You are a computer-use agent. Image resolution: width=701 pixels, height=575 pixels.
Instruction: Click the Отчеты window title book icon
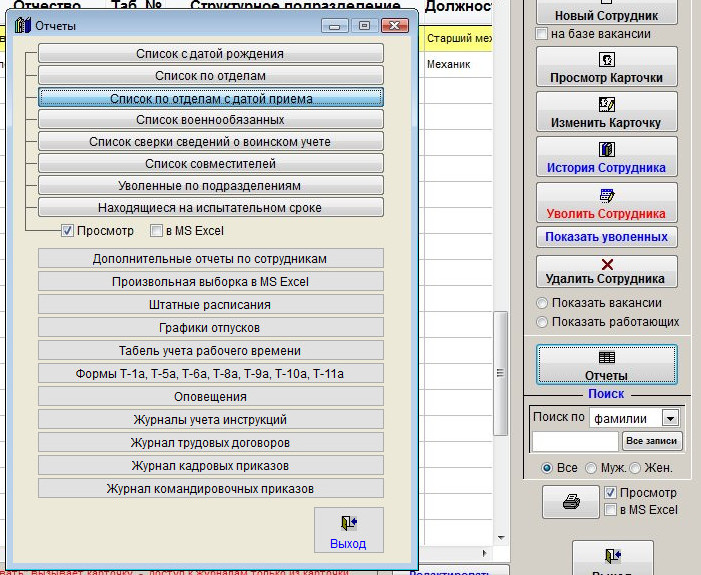[22, 25]
